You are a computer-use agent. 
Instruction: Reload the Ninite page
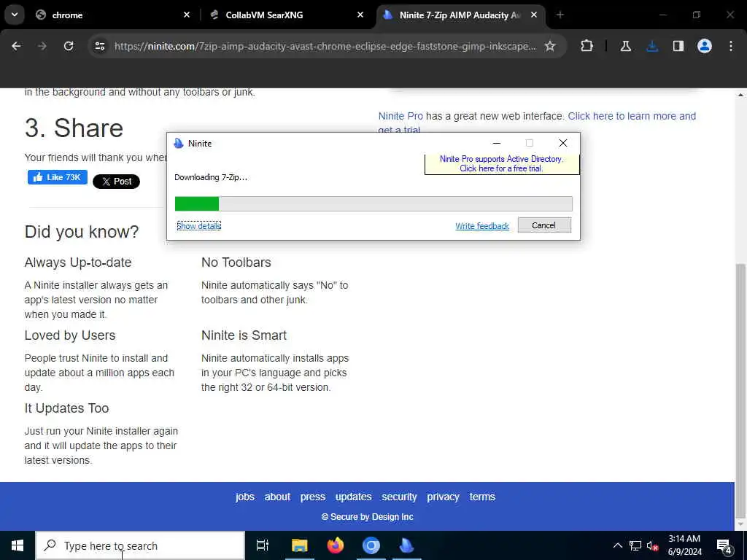click(x=69, y=46)
